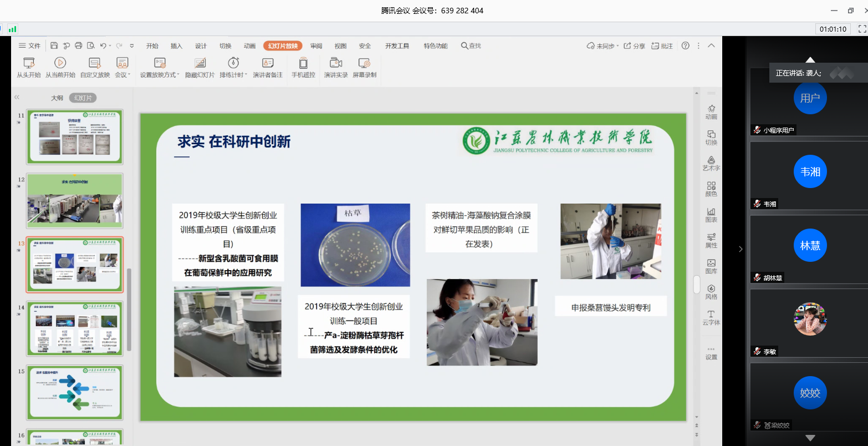Switch panel to 幻灯片 slides view

(83, 98)
